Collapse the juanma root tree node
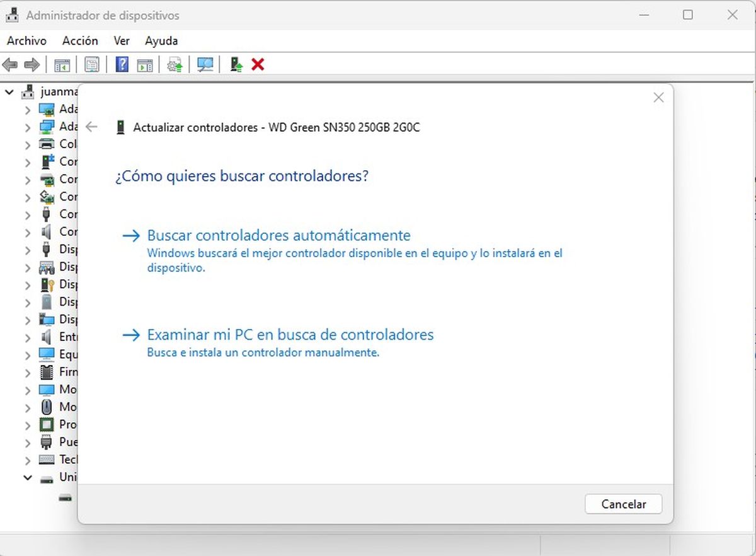756x556 pixels. (x=10, y=91)
